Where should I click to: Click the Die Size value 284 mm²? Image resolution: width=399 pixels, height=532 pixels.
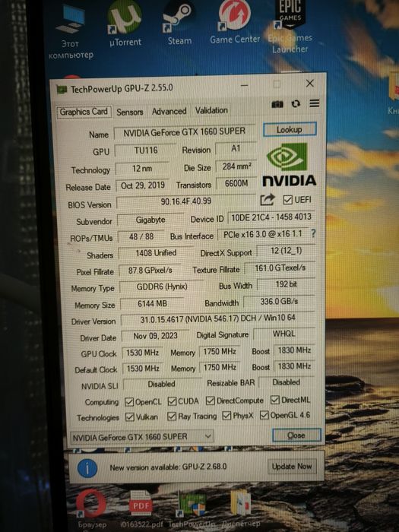tap(236, 166)
